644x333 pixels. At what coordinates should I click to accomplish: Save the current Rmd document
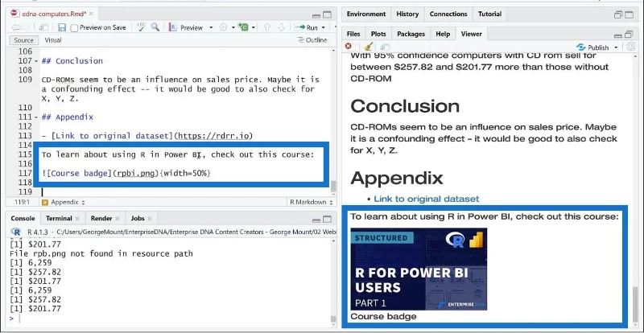pos(62,27)
